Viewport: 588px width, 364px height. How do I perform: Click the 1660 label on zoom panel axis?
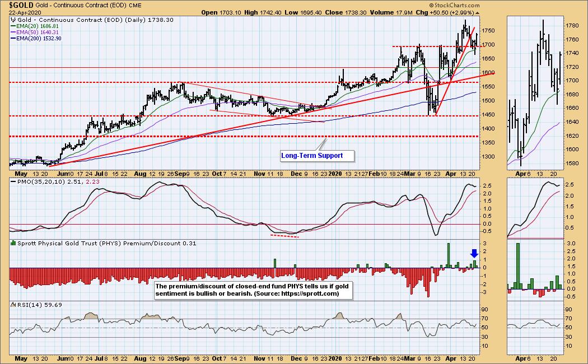pyautogui.click(x=572, y=108)
